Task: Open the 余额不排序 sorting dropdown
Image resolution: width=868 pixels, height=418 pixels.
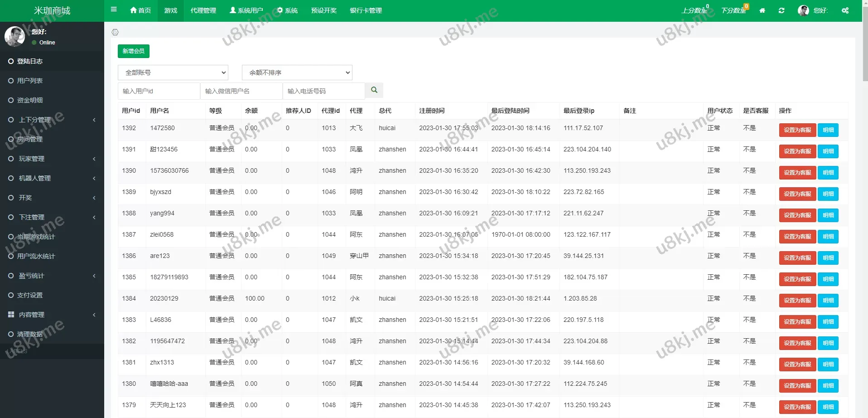Action: pyautogui.click(x=297, y=73)
